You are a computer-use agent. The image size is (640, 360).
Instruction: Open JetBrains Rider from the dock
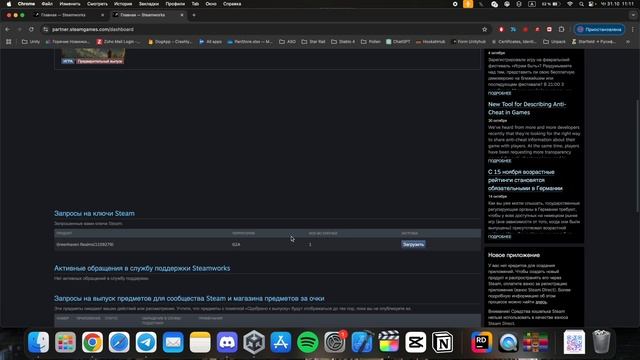point(482,342)
